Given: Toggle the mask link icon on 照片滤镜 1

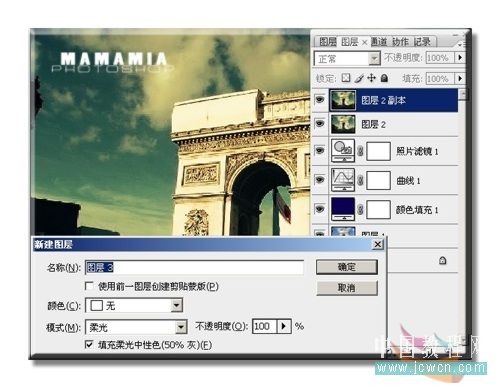Looking at the screenshot, I should point(360,151).
